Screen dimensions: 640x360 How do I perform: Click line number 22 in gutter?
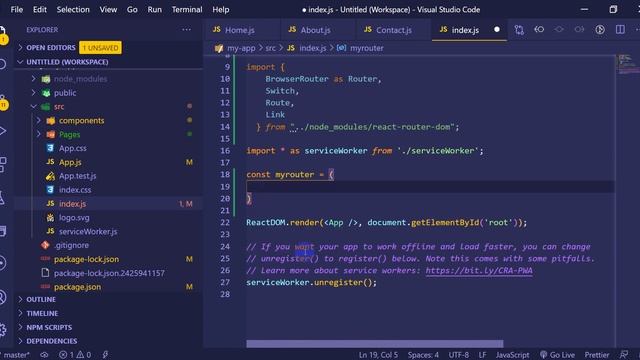click(x=225, y=222)
